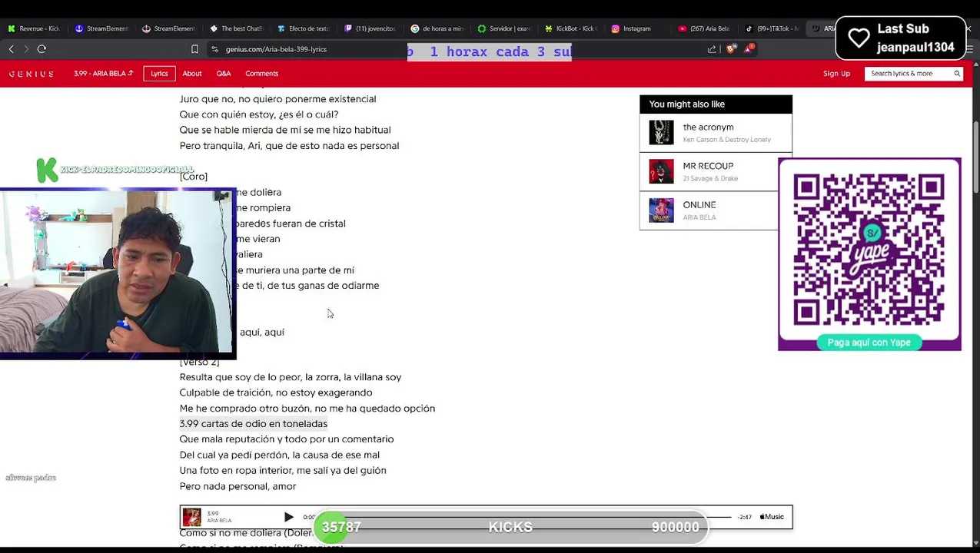Switch to the KickBot tab
The width and height of the screenshot is (980, 553).
(571, 28)
